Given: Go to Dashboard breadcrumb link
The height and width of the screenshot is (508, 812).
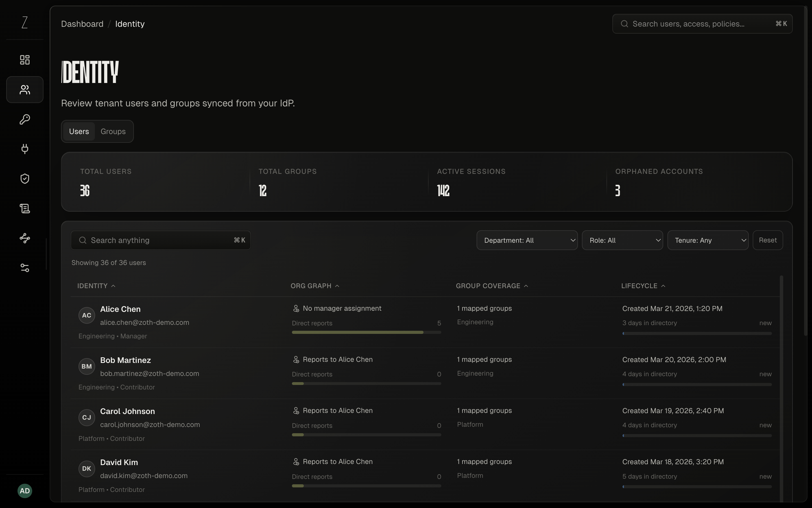Looking at the screenshot, I should coord(82,24).
